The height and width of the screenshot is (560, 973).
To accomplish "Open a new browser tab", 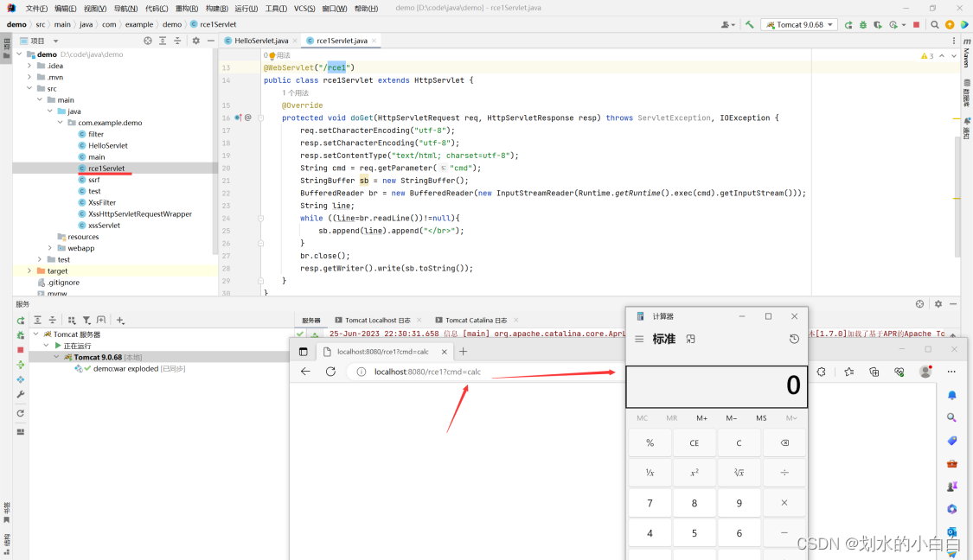I will [x=463, y=352].
